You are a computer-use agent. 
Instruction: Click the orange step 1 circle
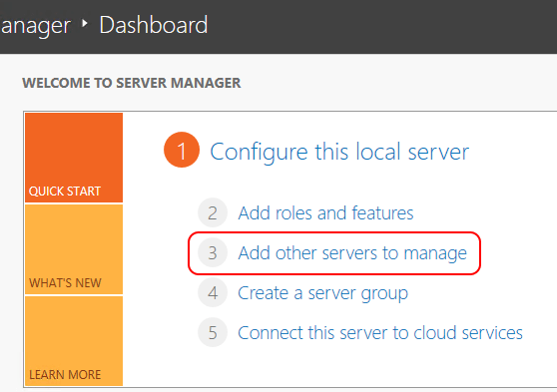tap(182, 150)
